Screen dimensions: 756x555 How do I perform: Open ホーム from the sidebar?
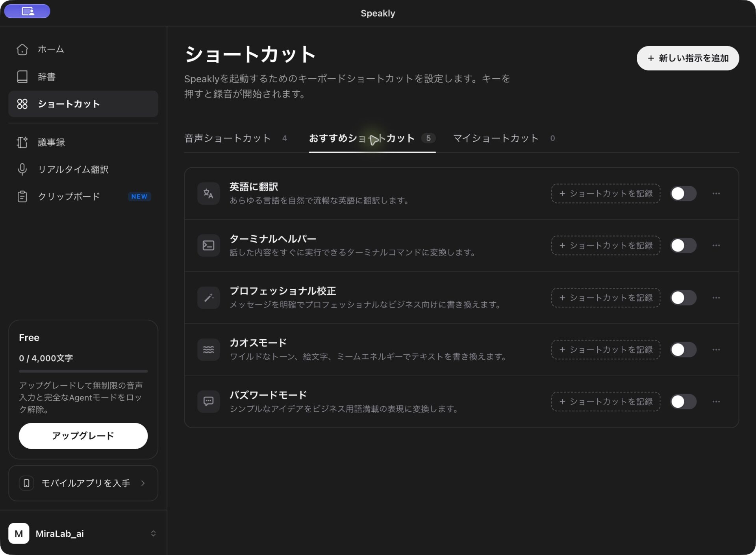pyautogui.click(x=83, y=49)
